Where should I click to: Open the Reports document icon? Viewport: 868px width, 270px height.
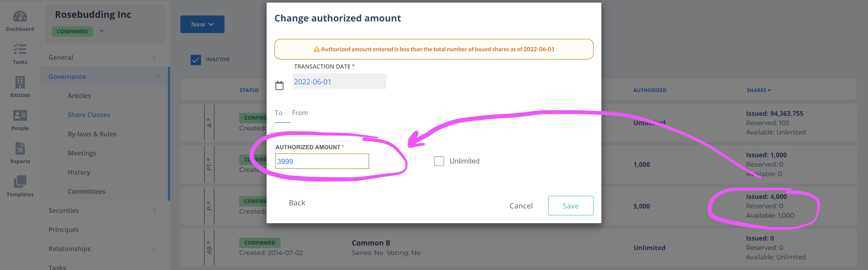pos(20,148)
